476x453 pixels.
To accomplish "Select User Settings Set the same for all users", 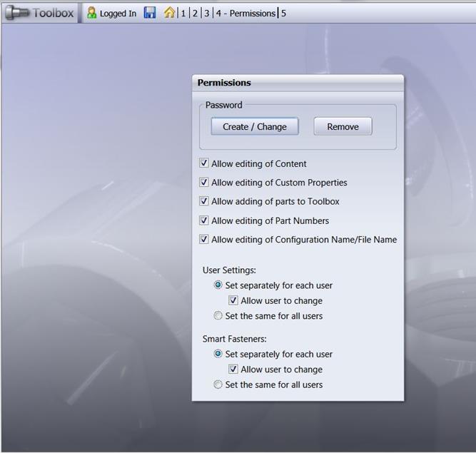I will (x=218, y=316).
